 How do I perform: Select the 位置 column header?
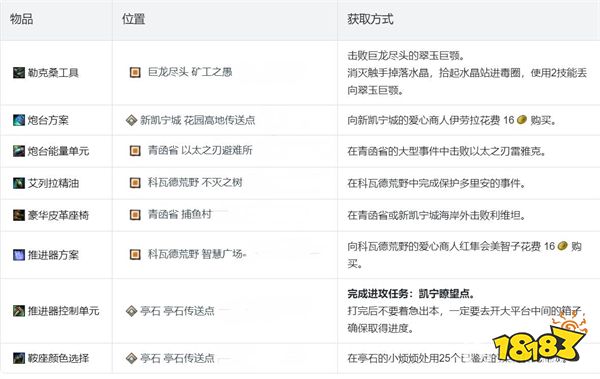(134, 18)
